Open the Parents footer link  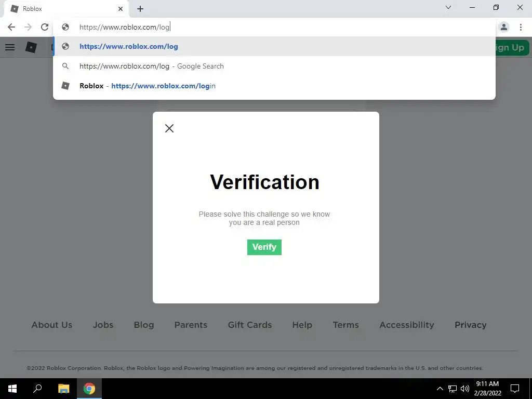[x=191, y=325]
